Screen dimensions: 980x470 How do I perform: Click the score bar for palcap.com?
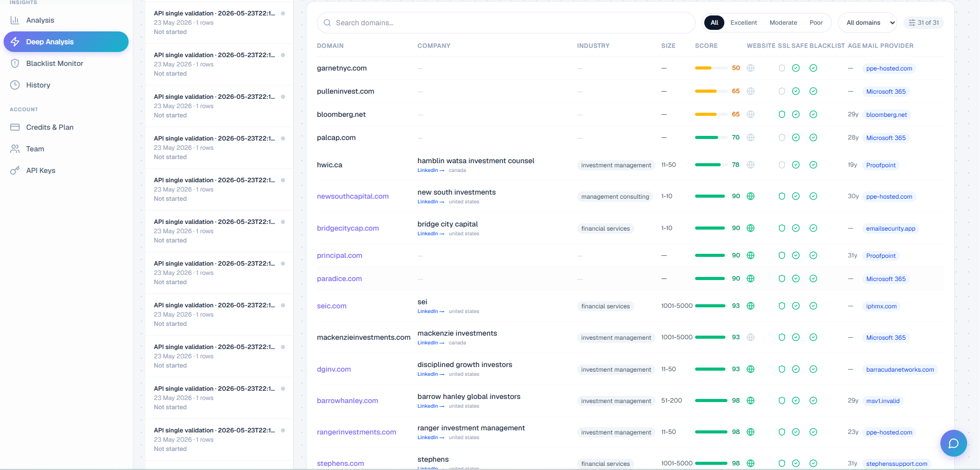pyautogui.click(x=706, y=137)
